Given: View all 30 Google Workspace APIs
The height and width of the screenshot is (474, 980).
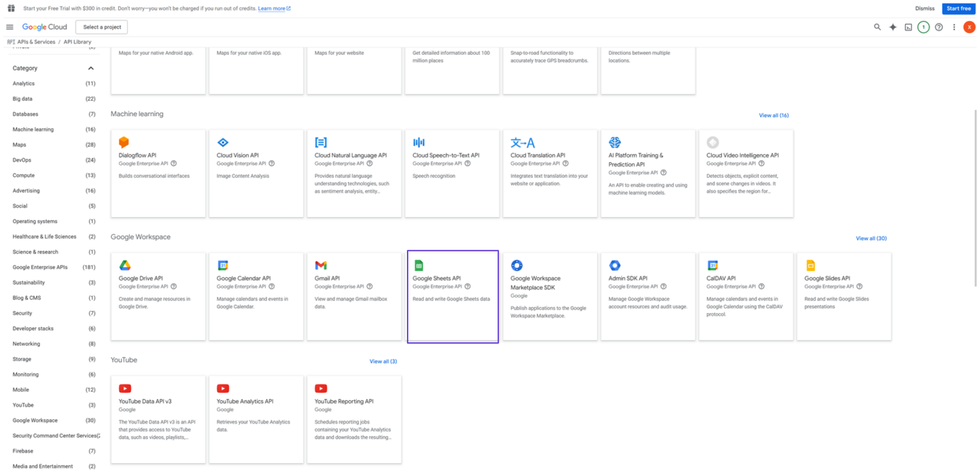Looking at the screenshot, I should click(871, 238).
